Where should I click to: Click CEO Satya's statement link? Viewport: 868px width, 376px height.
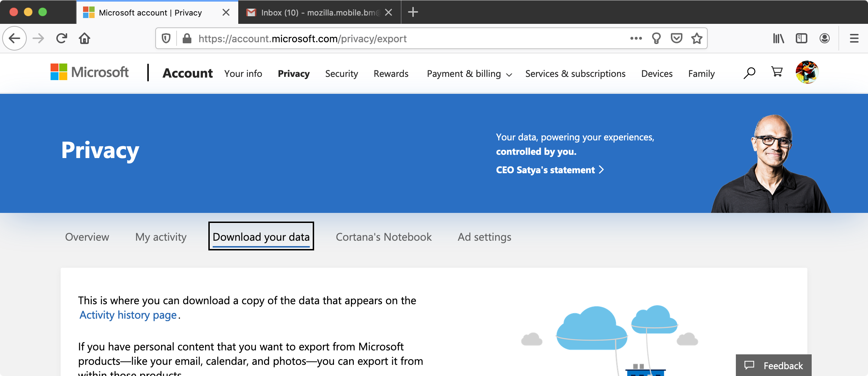544,170
